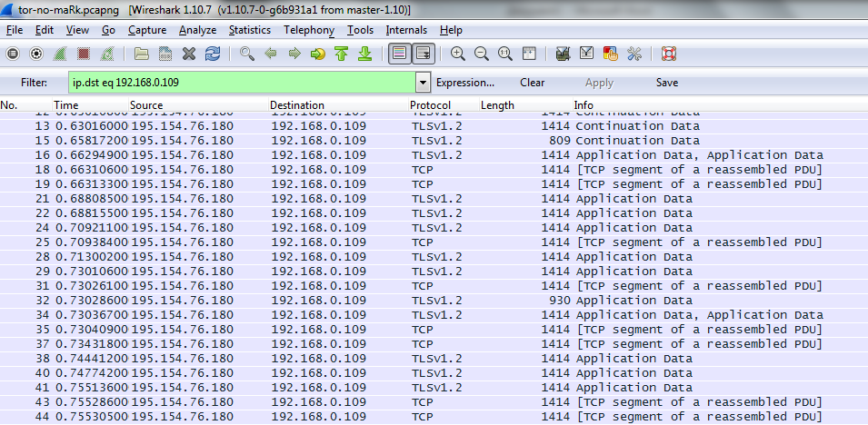Sort by the Info column header
Screen dimensions: 868x425
[720, 105]
